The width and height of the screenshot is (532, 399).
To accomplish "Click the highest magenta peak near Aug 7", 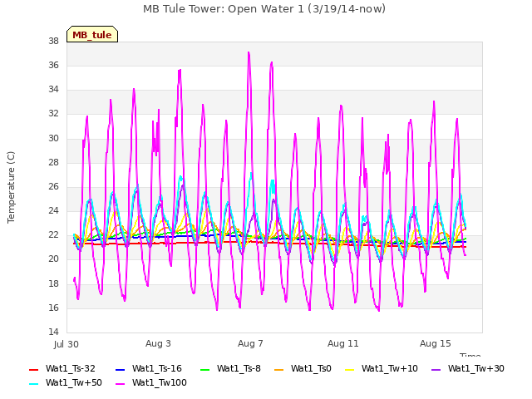I will click(x=249, y=53).
